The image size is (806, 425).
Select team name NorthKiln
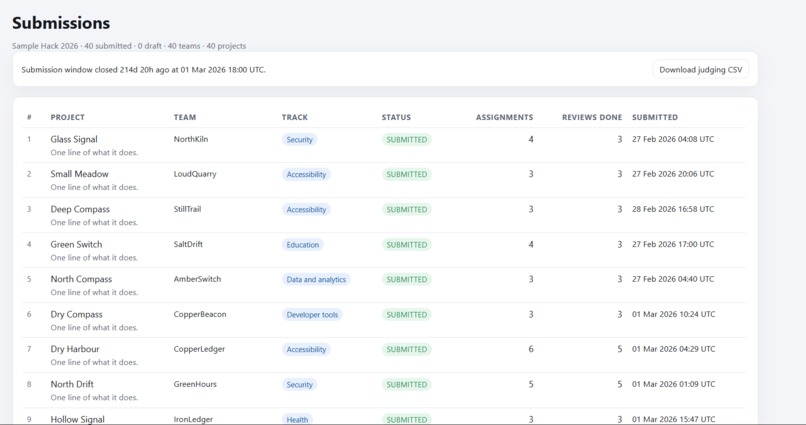[x=191, y=139]
